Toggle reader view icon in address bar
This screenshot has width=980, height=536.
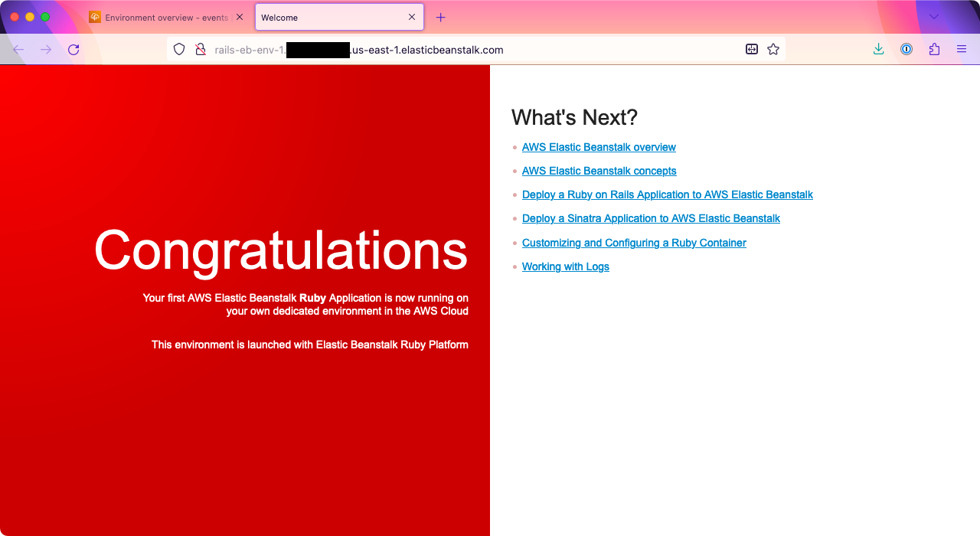(x=752, y=50)
